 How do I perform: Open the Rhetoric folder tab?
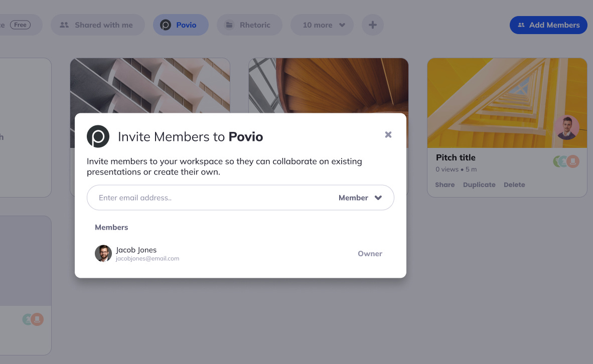point(249,25)
